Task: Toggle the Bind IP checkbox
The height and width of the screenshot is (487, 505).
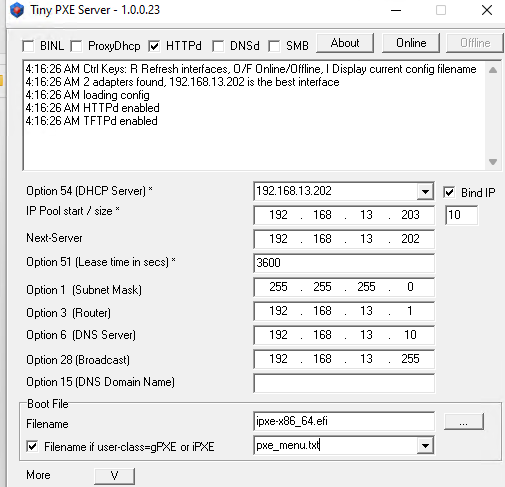Action: [449, 192]
